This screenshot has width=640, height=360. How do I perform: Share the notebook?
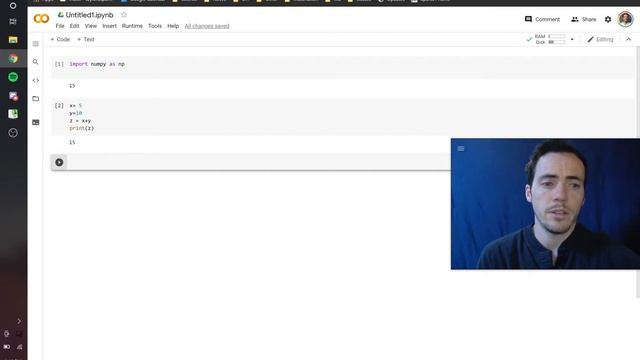click(x=584, y=19)
